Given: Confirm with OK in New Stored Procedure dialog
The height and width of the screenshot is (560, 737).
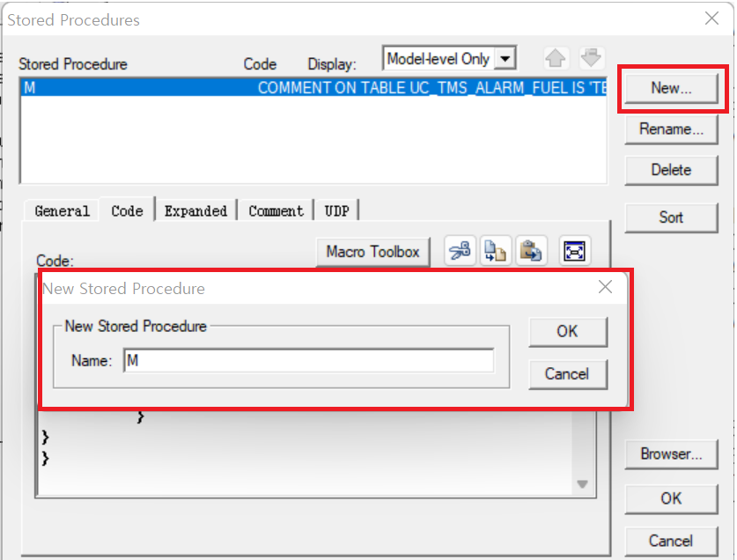Looking at the screenshot, I should (568, 332).
